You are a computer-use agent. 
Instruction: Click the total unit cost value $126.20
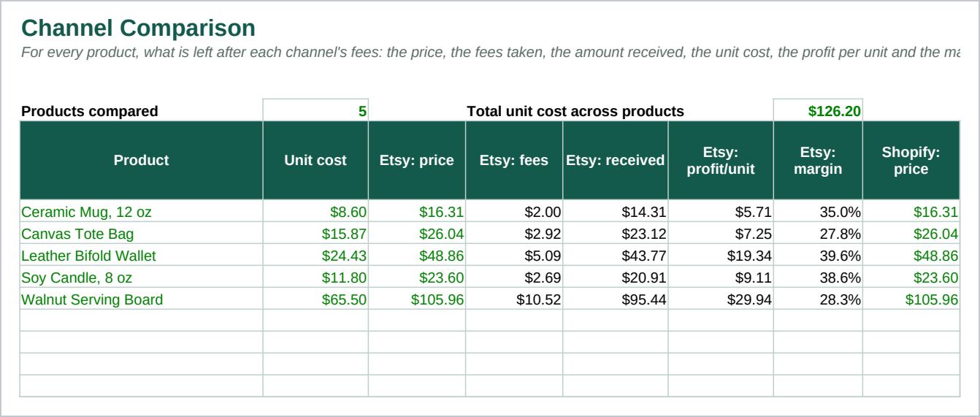click(818, 110)
